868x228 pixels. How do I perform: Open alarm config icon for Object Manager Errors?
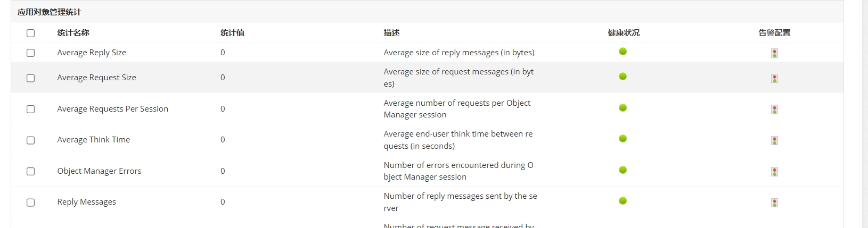774,172
